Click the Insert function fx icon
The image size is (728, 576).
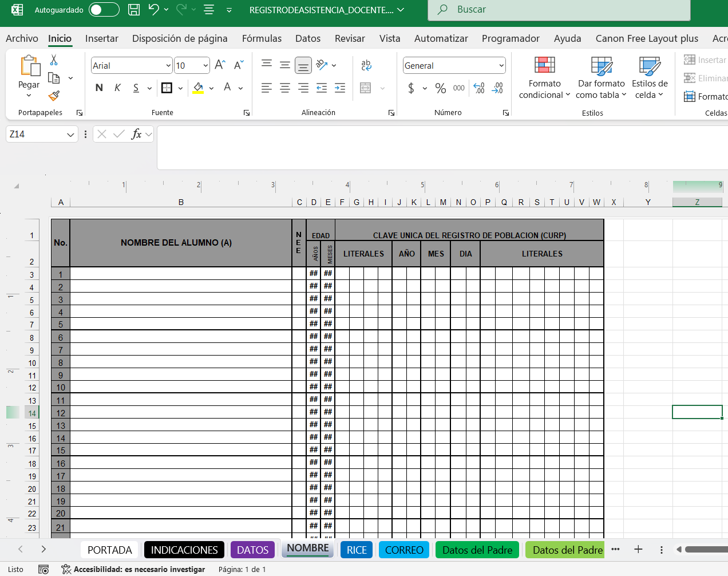tap(136, 134)
